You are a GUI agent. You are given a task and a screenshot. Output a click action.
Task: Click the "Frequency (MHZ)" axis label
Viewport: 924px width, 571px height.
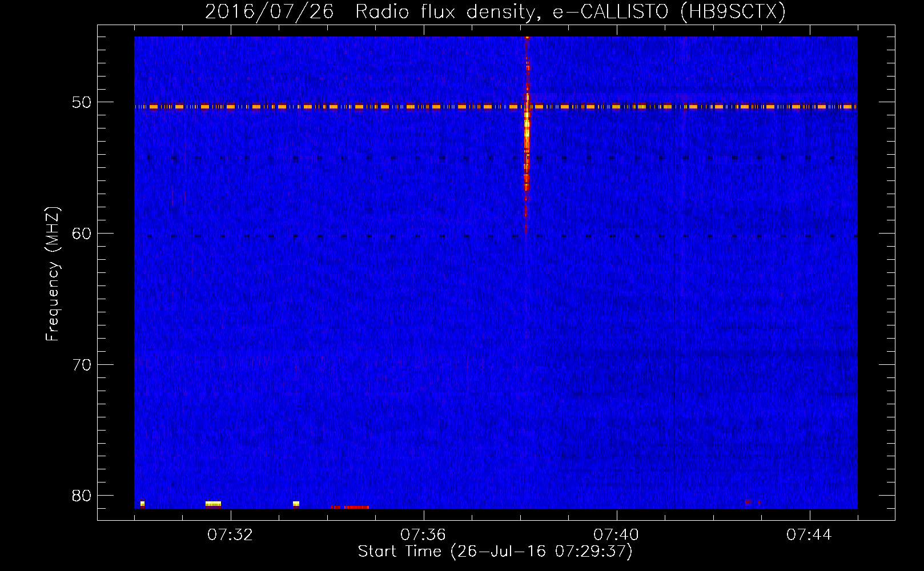(x=53, y=274)
